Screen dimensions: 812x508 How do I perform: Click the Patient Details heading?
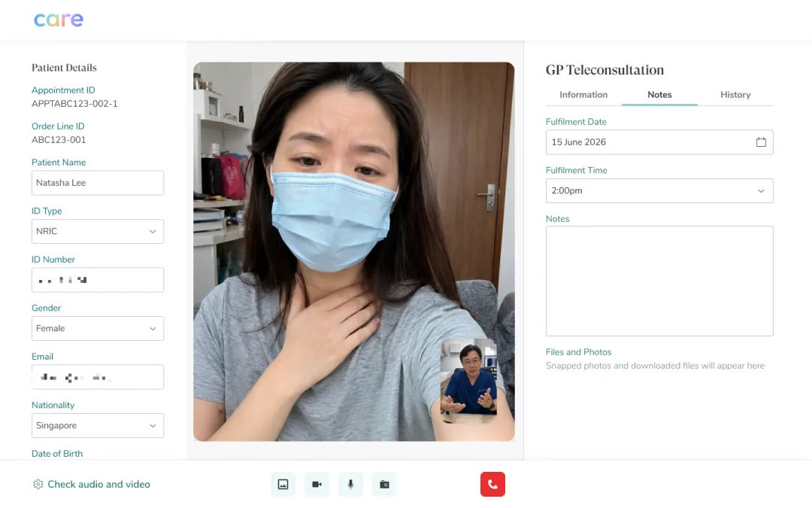point(64,68)
